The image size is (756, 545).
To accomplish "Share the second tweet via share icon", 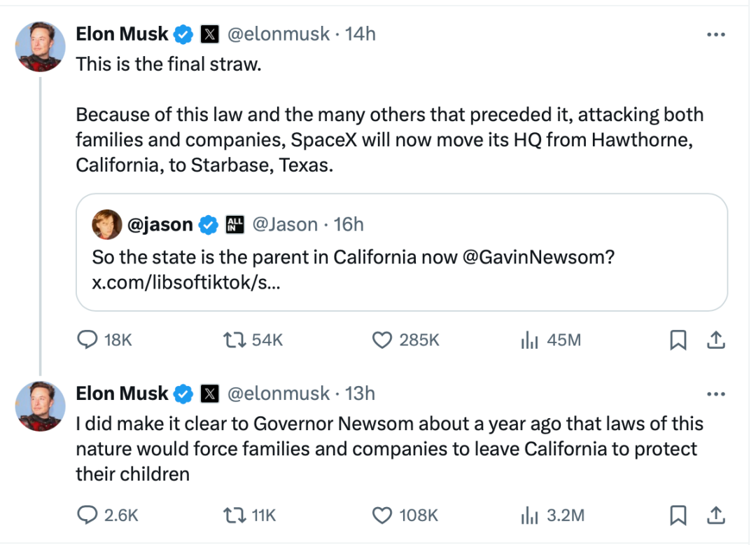I will tap(716, 515).
